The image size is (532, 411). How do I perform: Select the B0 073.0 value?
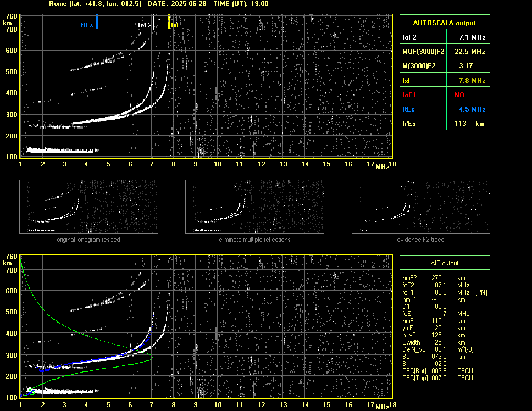coord(439,357)
